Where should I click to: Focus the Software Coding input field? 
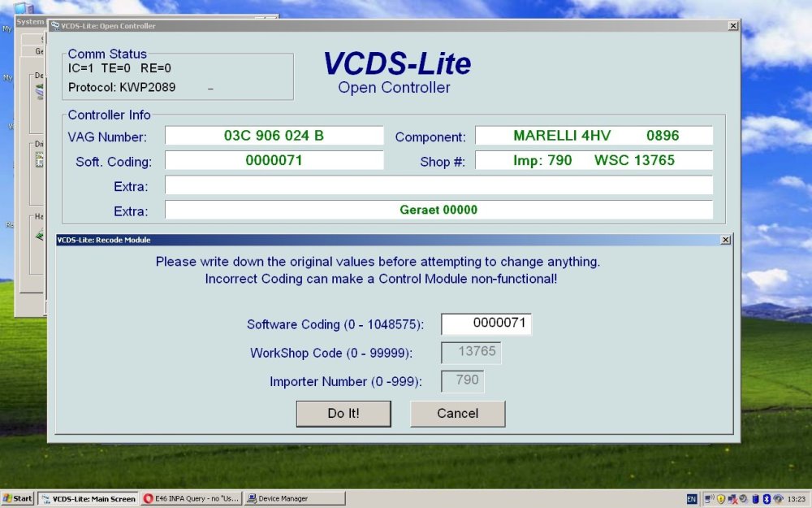486,324
